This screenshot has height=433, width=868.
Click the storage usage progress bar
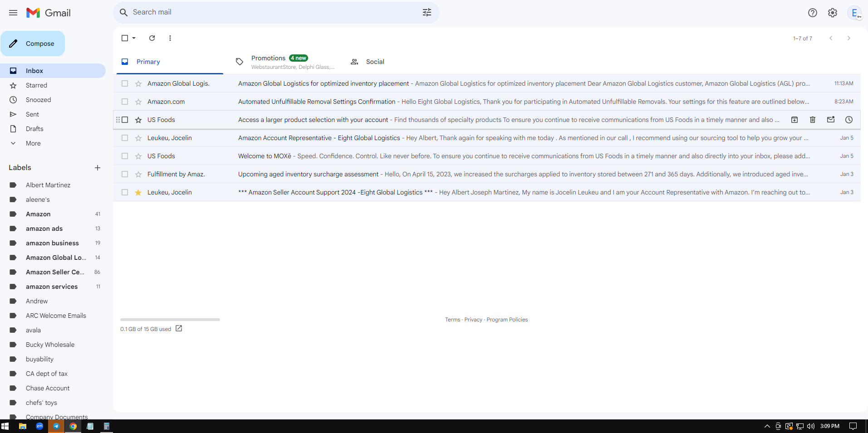click(x=170, y=320)
